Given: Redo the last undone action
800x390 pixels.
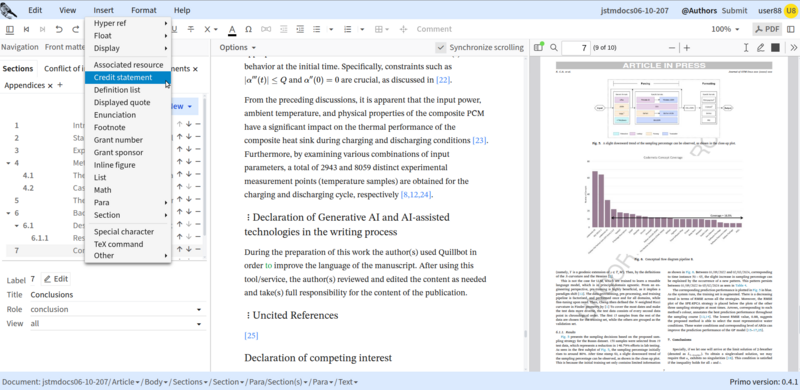Looking at the screenshot, I should click(75, 30).
